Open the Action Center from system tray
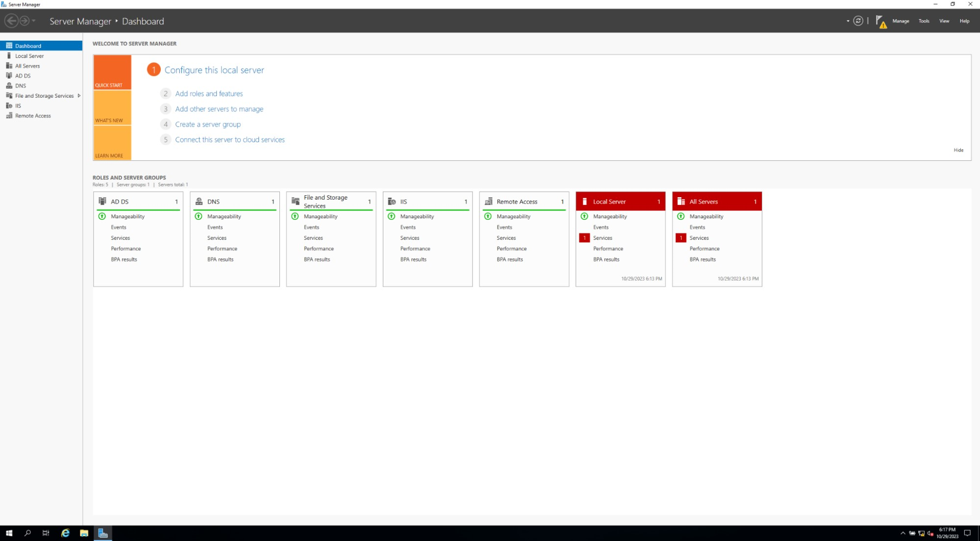 pyautogui.click(x=966, y=533)
